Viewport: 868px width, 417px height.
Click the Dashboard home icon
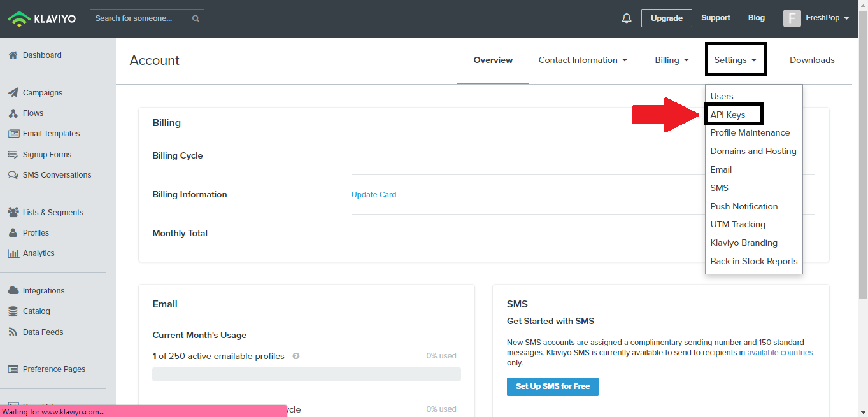pyautogui.click(x=13, y=55)
